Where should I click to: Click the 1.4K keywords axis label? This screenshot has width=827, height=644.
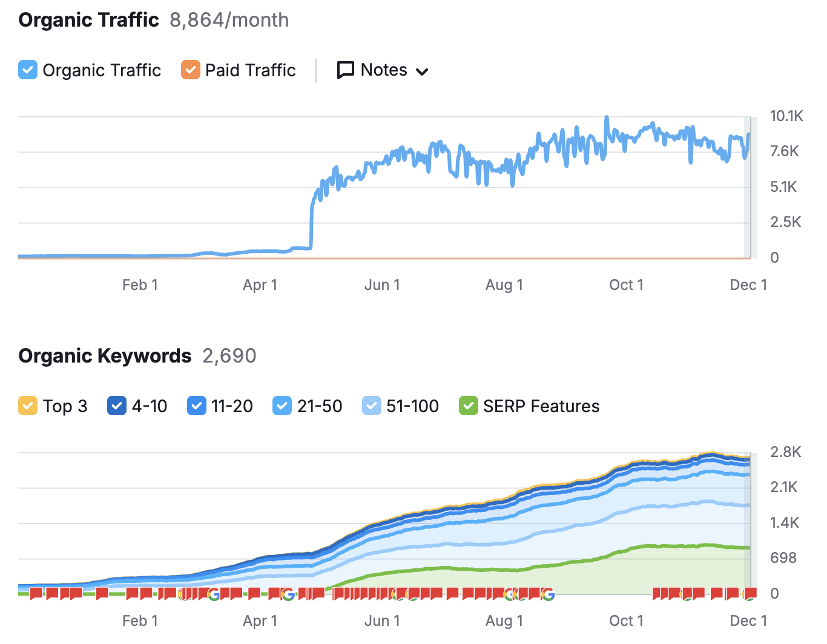[785, 523]
